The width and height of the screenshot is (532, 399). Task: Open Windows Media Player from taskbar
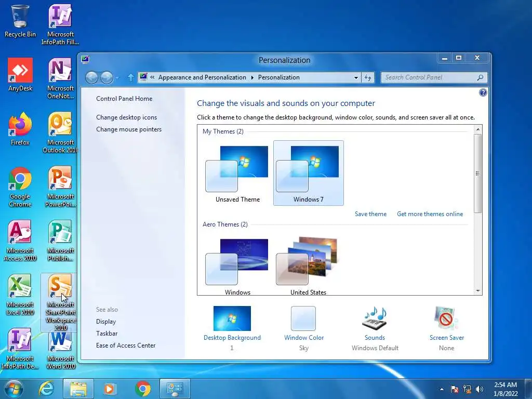tap(109, 389)
